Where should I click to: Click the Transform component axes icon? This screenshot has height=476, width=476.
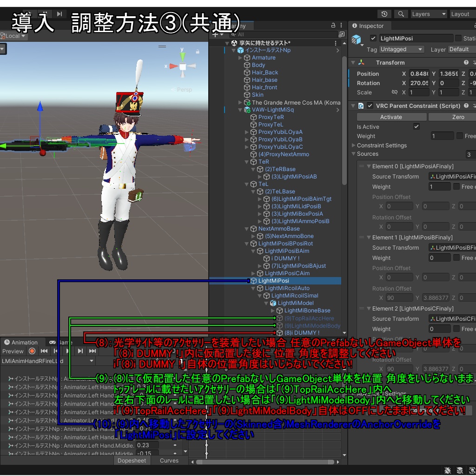click(361, 63)
